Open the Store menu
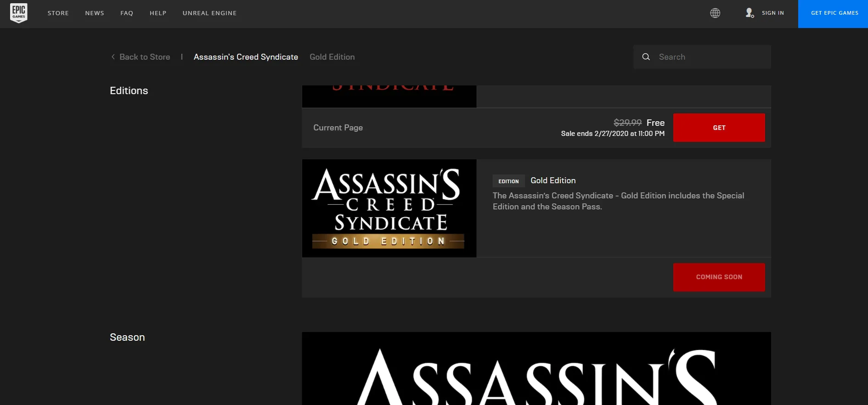The width and height of the screenshot is (868, 405). (x=58, y=13)
